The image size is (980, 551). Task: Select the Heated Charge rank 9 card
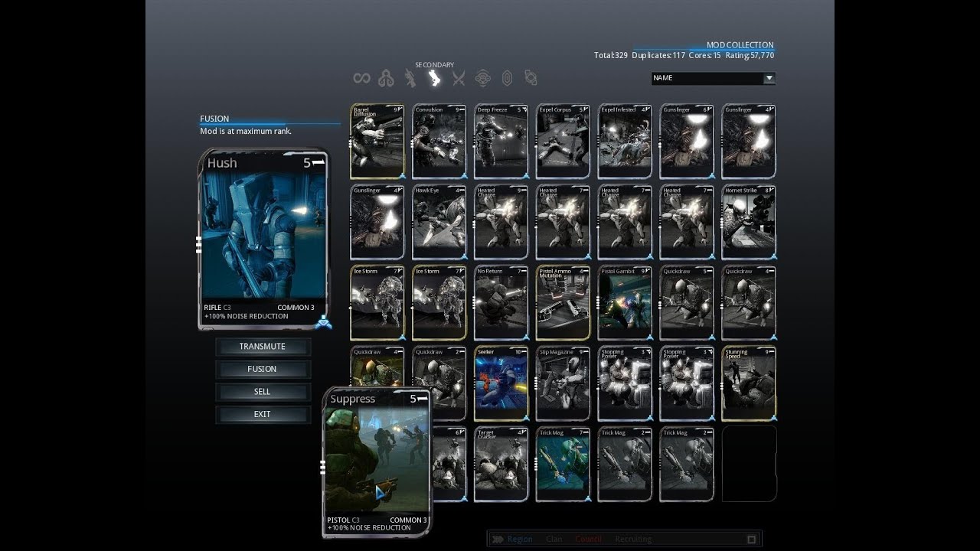coord(501,222)
